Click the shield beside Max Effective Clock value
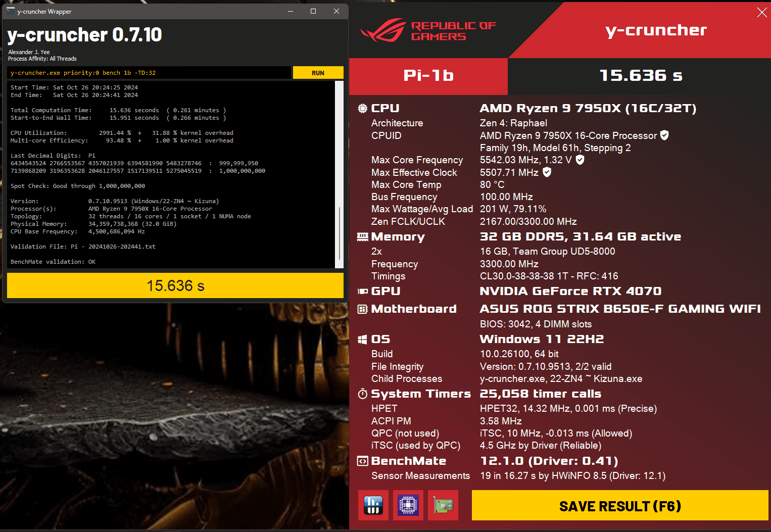This screenshot has height=532, width=771. 547,172
